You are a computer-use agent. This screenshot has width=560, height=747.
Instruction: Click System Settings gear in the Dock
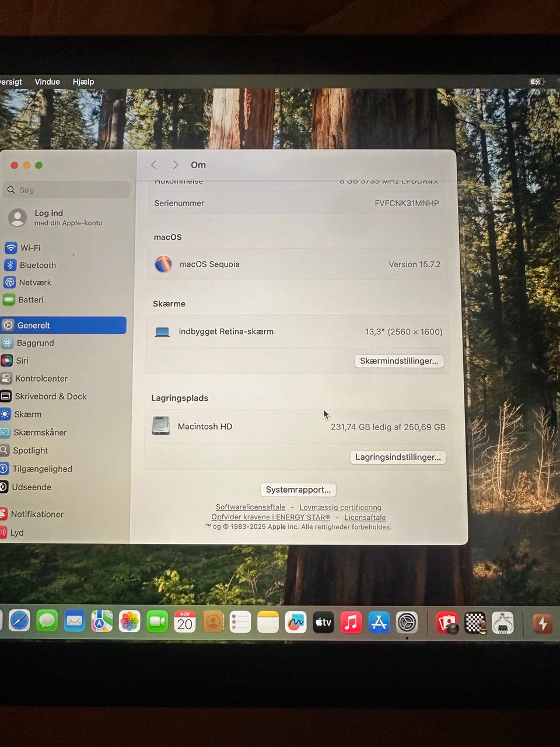pyautogui.click(x=407, y=623)
